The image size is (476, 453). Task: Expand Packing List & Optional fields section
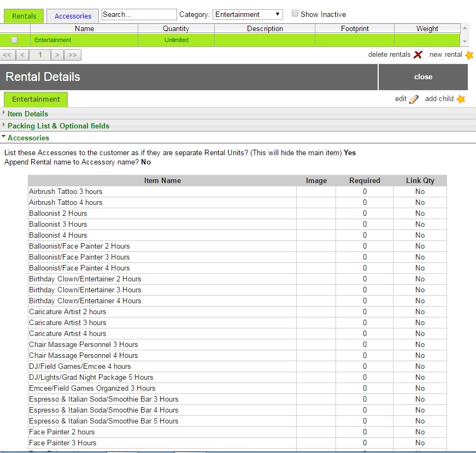(x=58, y=126)
